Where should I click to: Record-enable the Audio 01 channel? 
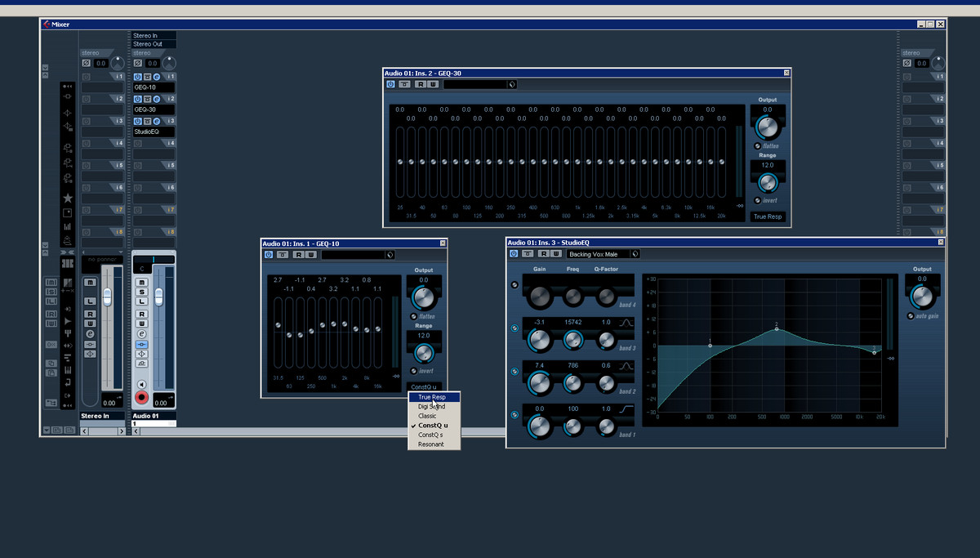click(x=141, y=398)
